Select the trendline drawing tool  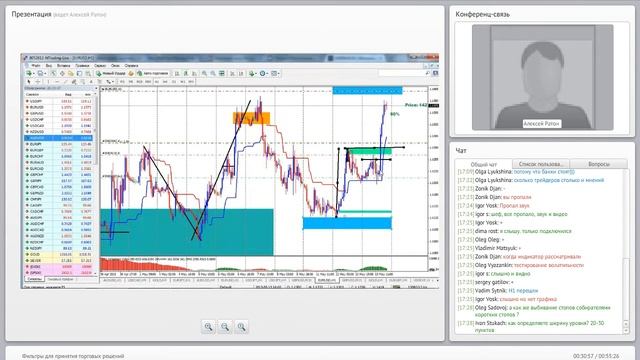(x=66, y=82)
